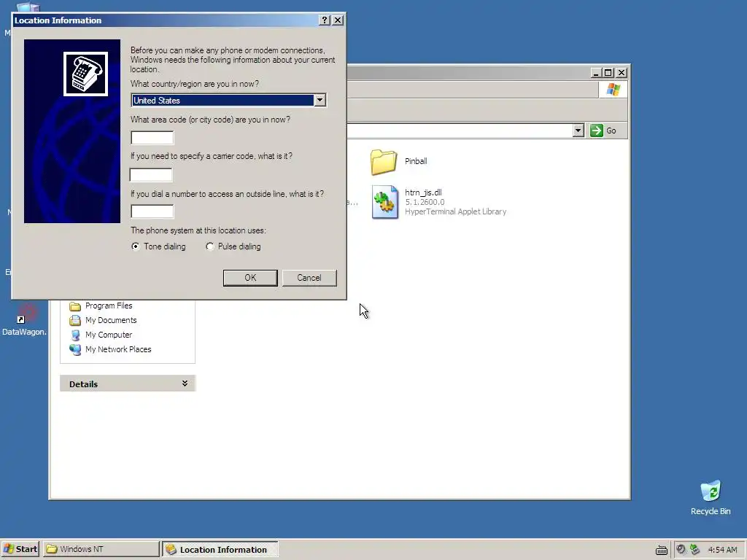This screenshot has height=560, width=747.
Task: Switch to Windows NT taskbar window
Action: [x=101, y=549]
